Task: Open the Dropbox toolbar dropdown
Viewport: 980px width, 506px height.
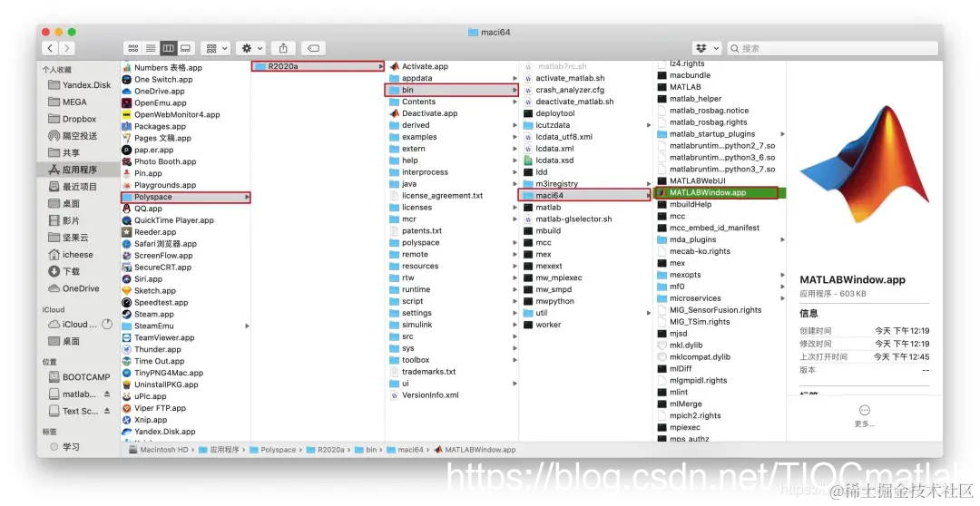Action: 708,48
